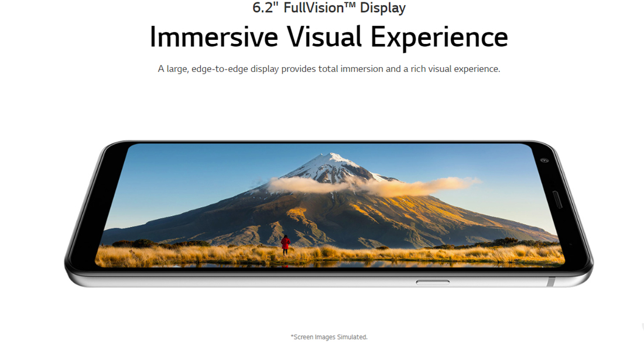Click the phone's mountain landscape screen image
644x347 pixels.
[x=330, y=205]
